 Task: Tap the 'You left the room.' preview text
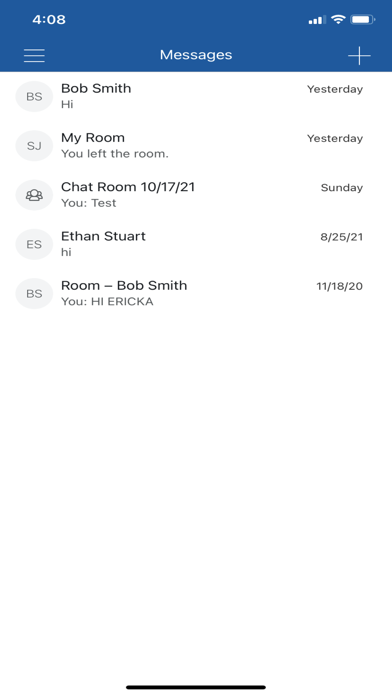coord(115,154)
